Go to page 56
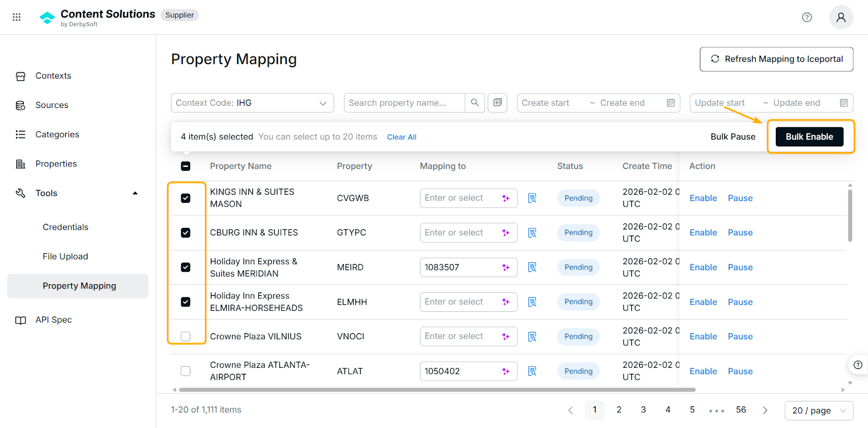The width and height of the screenshot is (868, 428). point(741,410)
